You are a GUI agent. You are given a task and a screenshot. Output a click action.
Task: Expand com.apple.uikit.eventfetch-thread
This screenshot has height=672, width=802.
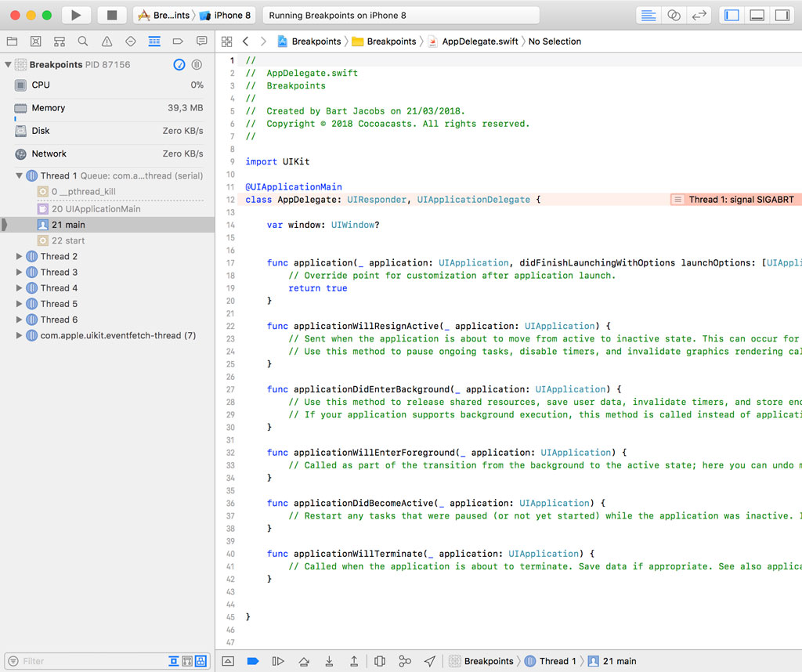click(19, 335)
